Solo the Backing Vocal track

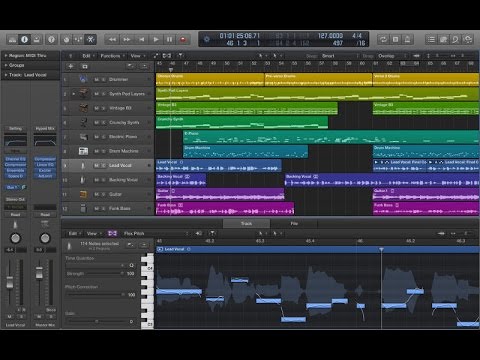(104, 180)
